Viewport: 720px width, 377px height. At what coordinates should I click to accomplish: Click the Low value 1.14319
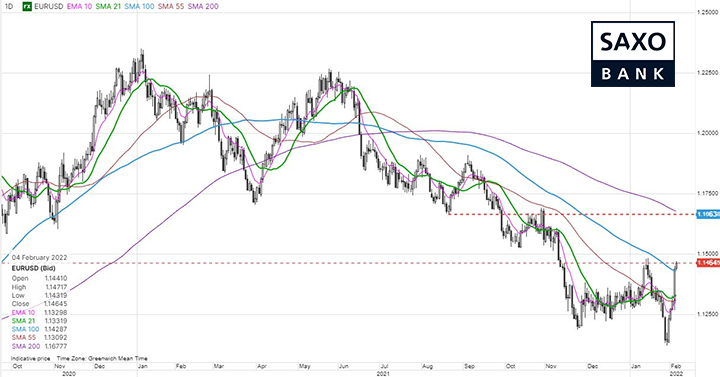point(56,295)
